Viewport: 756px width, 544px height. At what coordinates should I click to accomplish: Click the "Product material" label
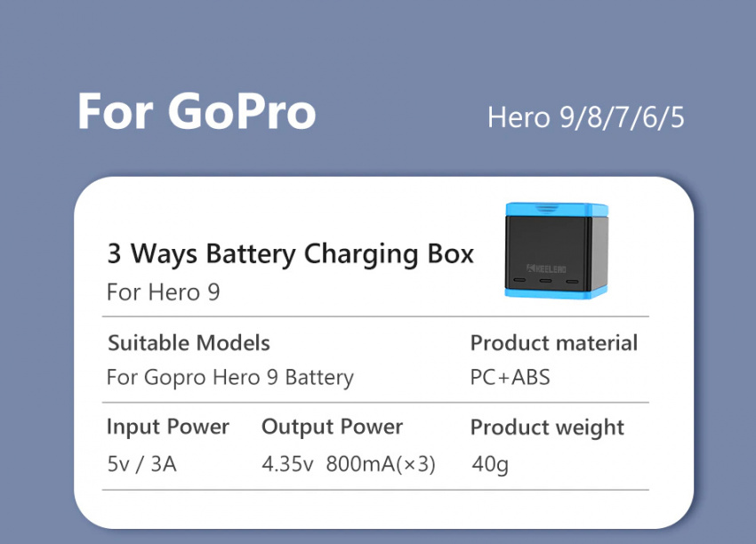554,343
